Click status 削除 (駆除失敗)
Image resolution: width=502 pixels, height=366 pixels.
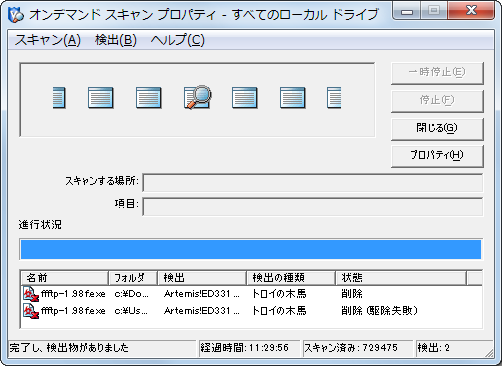coord(379,311)
